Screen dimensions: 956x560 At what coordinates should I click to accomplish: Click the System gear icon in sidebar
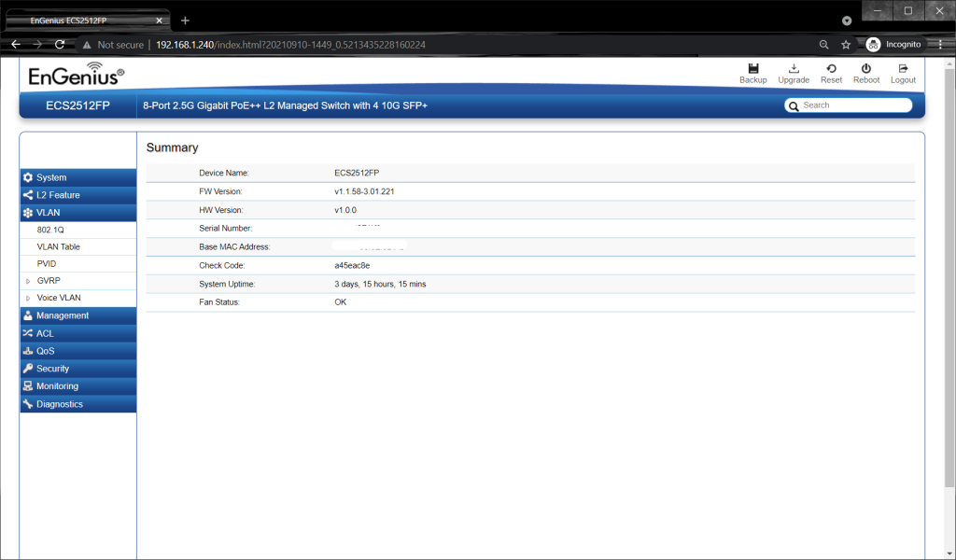click(x=28, y=177)
